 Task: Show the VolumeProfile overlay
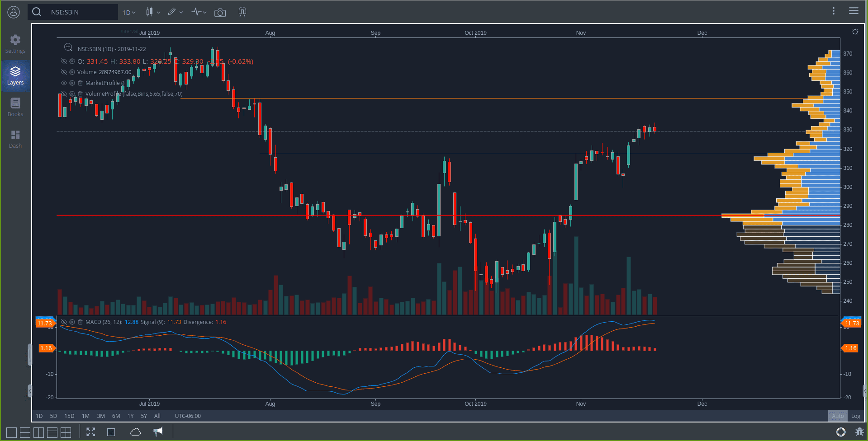pyautogui.click(x=64, y=94)
